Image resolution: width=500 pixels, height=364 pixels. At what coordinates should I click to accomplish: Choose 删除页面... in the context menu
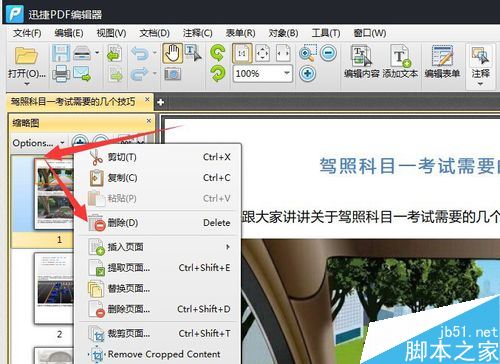tap(159, 309)
